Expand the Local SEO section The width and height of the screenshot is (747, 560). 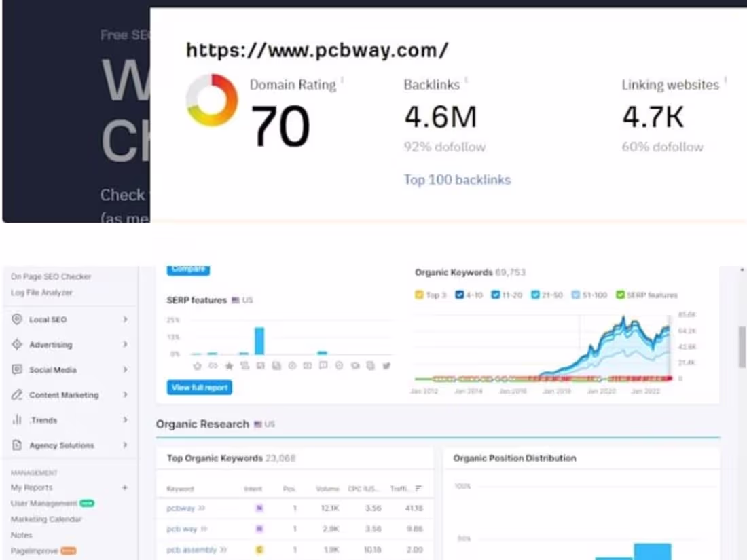(x=124, y=319)
